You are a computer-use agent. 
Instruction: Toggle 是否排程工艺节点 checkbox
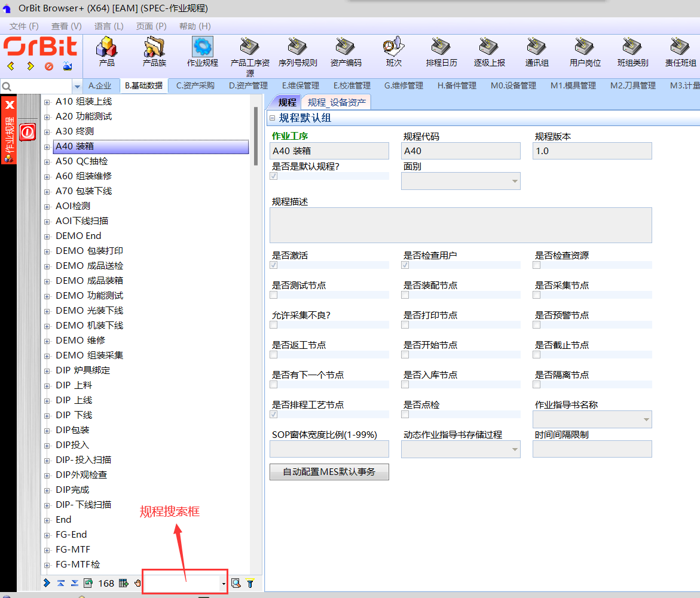(x=274, y=415)
